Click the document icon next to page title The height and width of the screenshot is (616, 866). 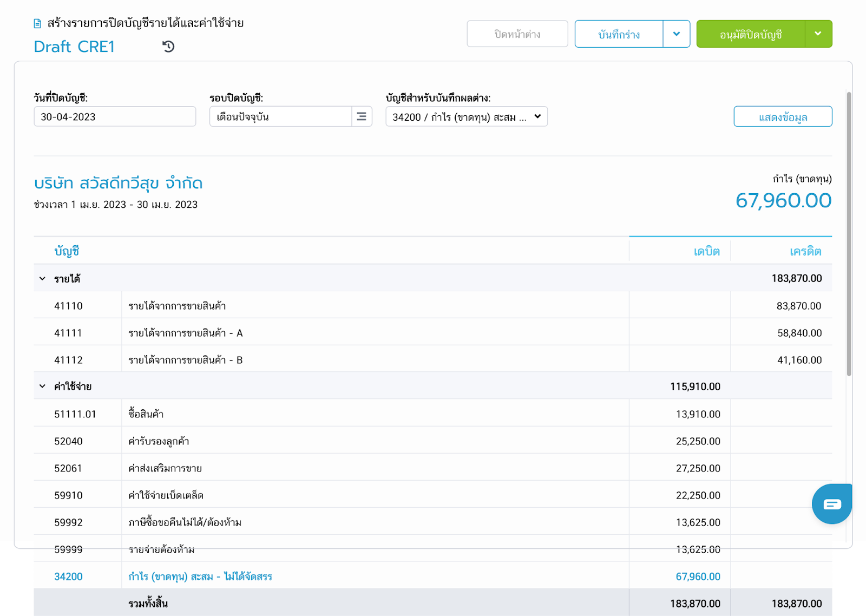[x=37, y=23]
